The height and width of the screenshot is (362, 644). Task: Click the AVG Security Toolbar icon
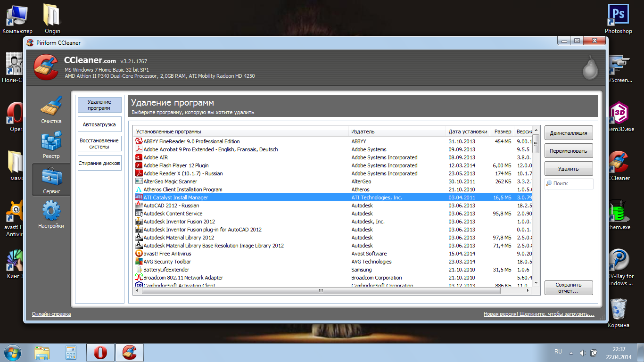(139, 262)
